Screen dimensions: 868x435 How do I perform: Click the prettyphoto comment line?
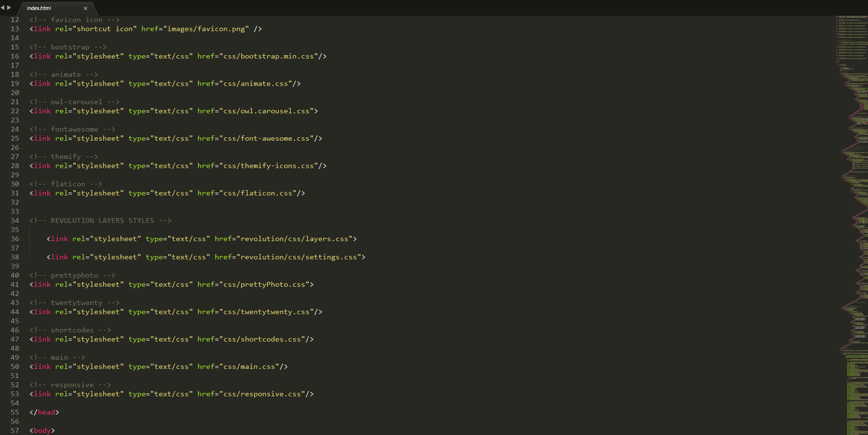tap(72, 276)
